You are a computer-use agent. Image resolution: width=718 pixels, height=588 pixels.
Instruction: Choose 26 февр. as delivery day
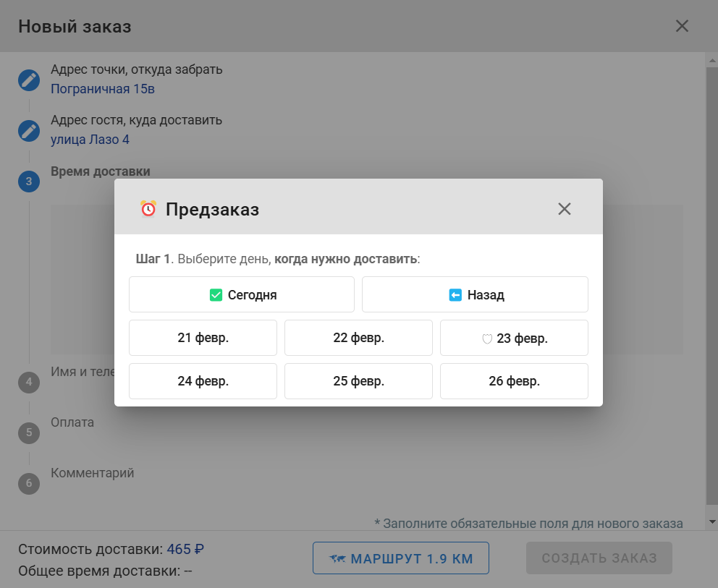514,381
